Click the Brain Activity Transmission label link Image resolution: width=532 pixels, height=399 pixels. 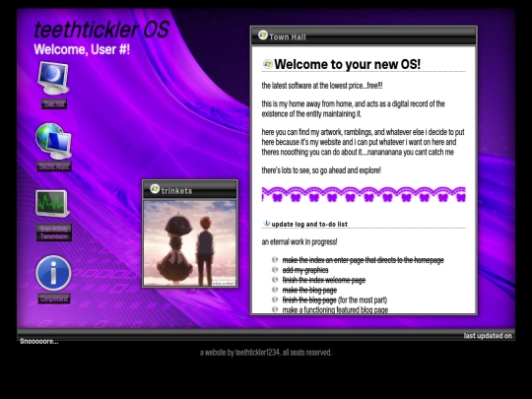(54, 233)
